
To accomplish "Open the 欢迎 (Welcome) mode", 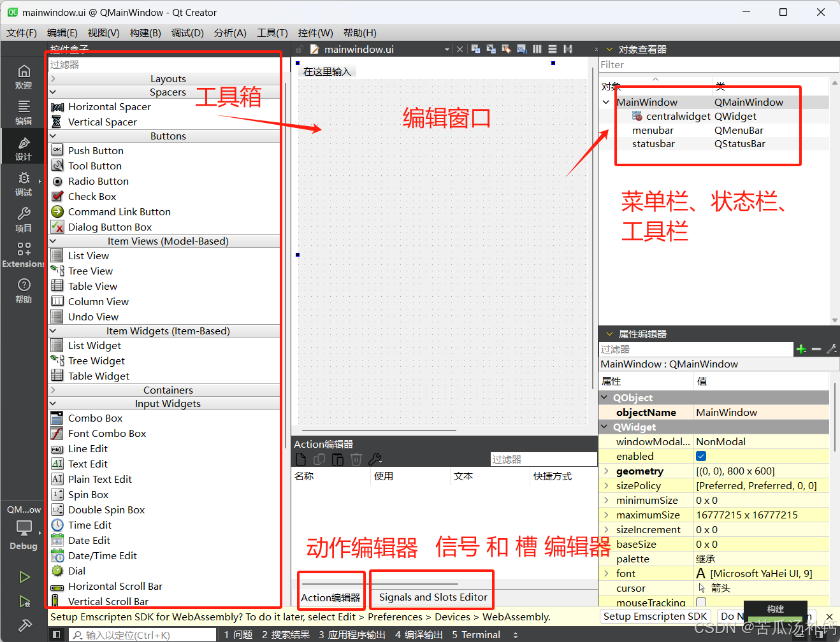I will coord(24,76).
